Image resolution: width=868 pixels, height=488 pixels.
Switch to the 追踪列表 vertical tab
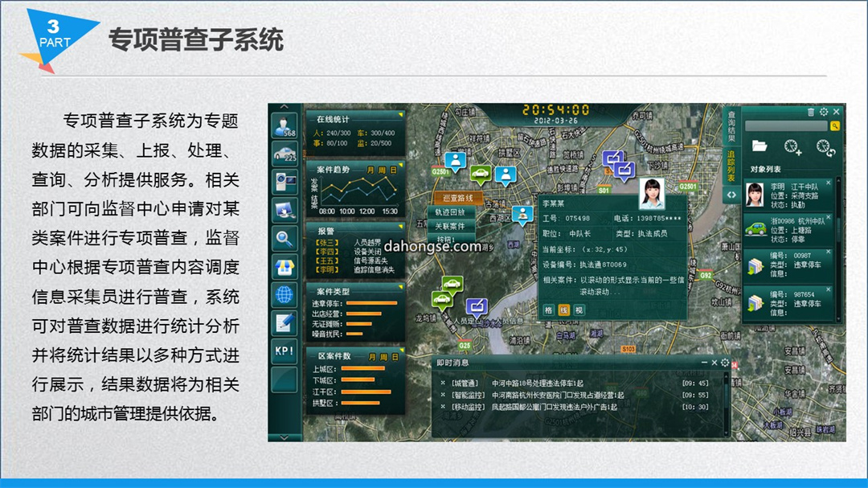pos(731,166)
